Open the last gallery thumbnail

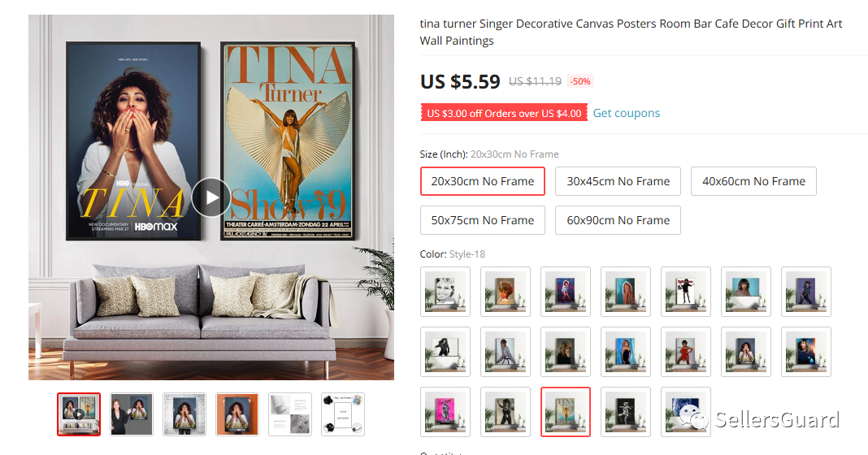tap(343, 414)
